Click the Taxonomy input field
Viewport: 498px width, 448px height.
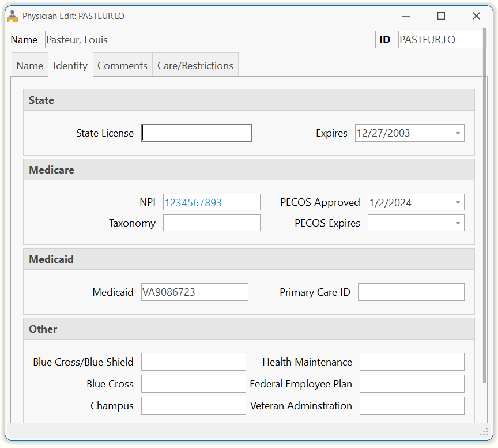212,223
